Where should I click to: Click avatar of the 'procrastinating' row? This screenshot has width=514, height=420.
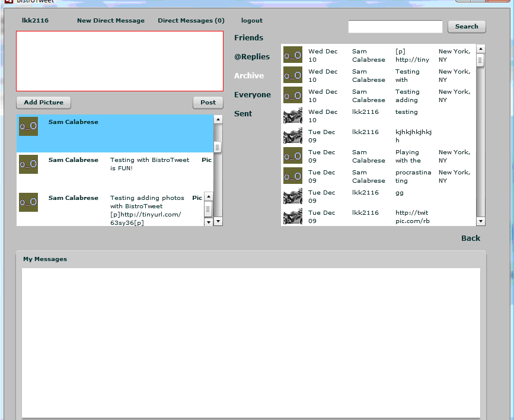(293, 176)
